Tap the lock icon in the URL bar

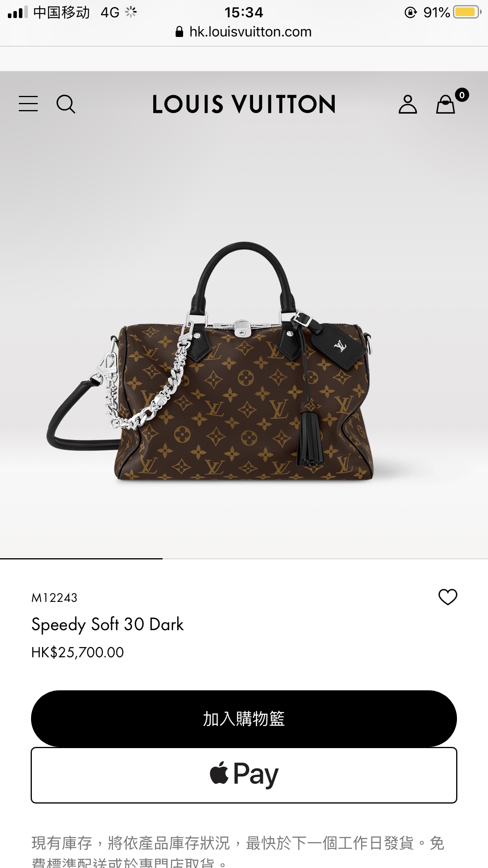(x=179, y=32)
